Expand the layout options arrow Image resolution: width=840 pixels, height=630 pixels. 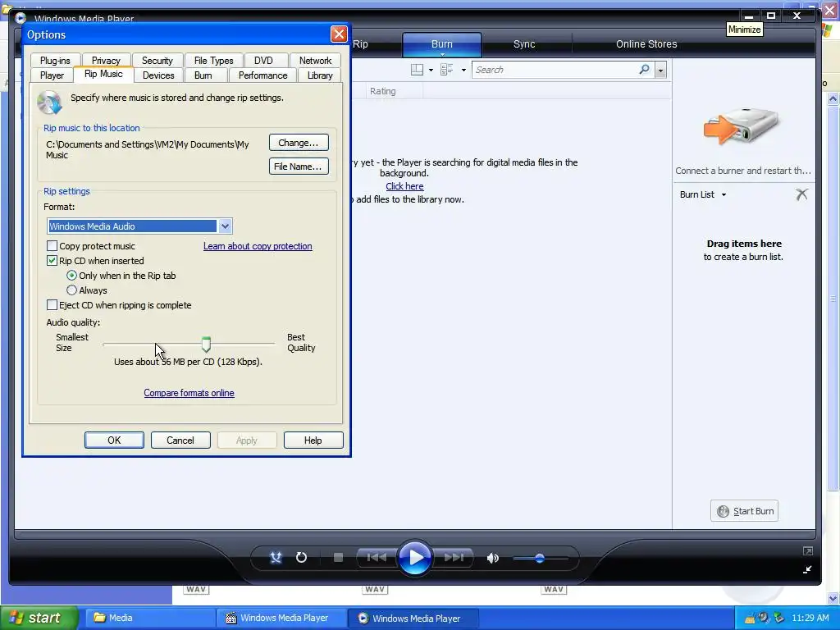point(431,71)
